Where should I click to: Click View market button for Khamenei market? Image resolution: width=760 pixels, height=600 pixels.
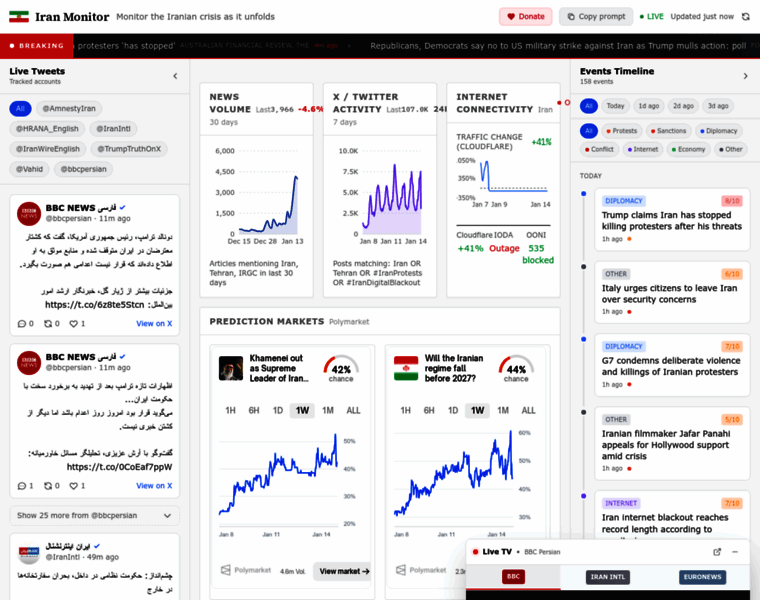tap(344, 571)
